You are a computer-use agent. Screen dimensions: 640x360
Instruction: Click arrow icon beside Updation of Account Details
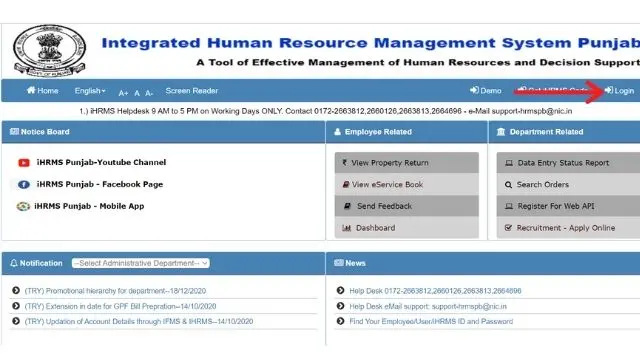pos(16,321)
